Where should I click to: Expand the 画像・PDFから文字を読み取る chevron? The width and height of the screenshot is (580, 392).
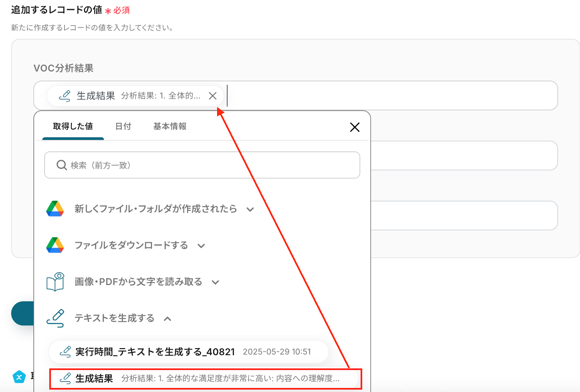(x=215, y=283)
